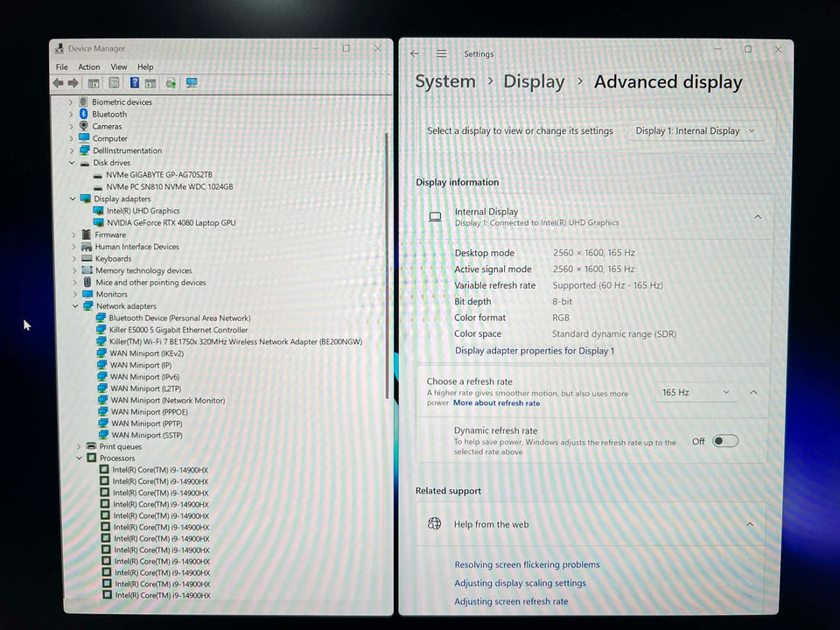
Task: Open the View menu in Device Manager
Action: point(118,66)
